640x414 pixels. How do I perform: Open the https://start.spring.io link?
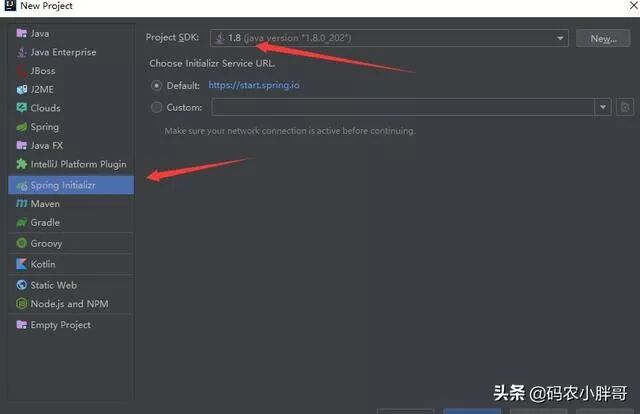click(254, 85)
